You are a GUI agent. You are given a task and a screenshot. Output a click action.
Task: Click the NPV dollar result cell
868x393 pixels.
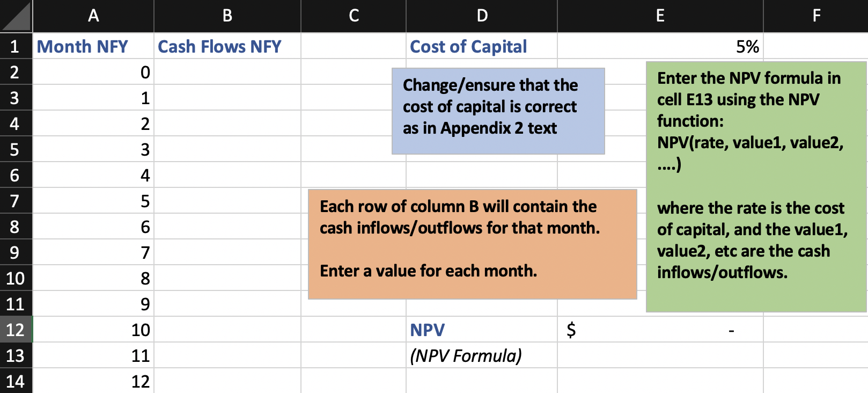[660, 330]
